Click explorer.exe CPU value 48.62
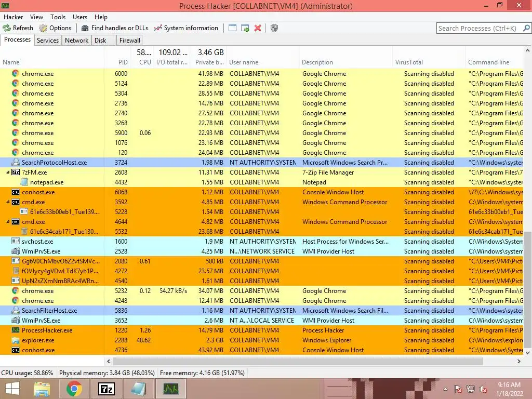 (143, 340)
